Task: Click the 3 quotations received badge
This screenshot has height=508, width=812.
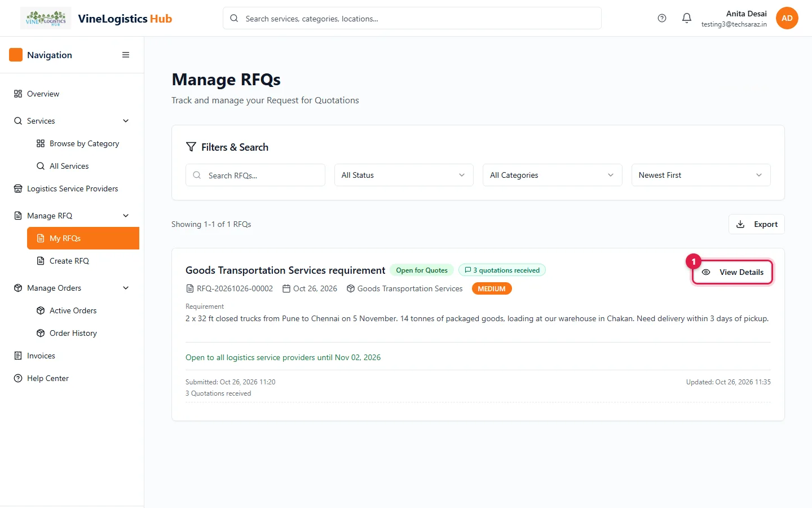Action: [x=502, y=270]
